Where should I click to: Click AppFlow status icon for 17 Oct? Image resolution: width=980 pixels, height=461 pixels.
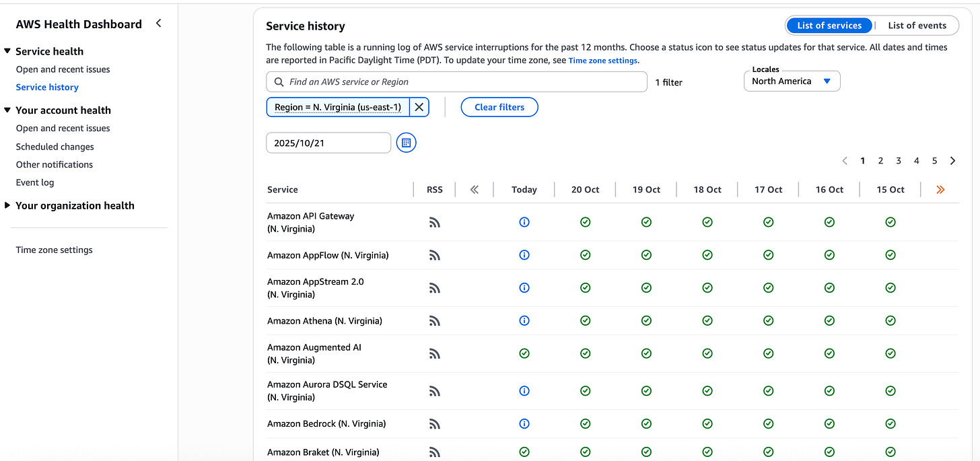coord(769,255)
